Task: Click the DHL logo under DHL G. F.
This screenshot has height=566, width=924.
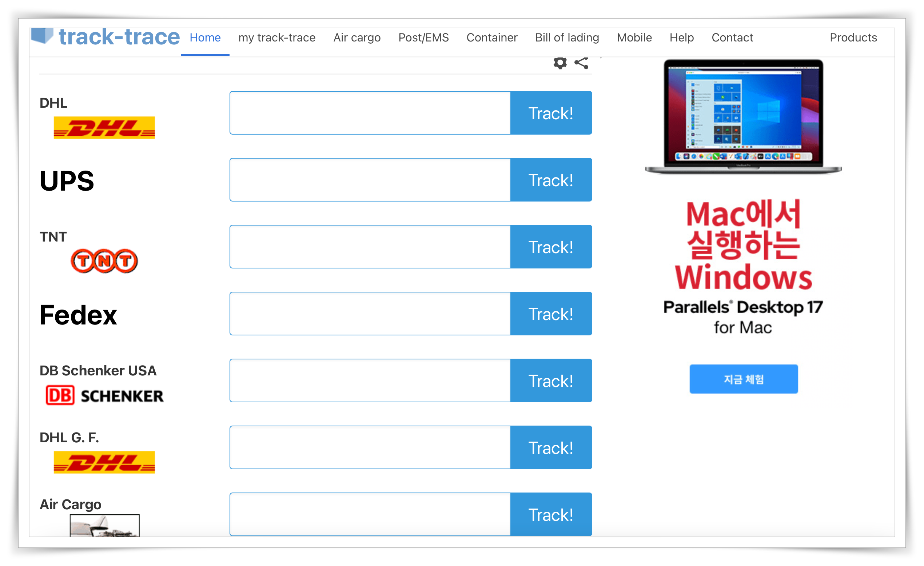Action: tap(104, 462)
